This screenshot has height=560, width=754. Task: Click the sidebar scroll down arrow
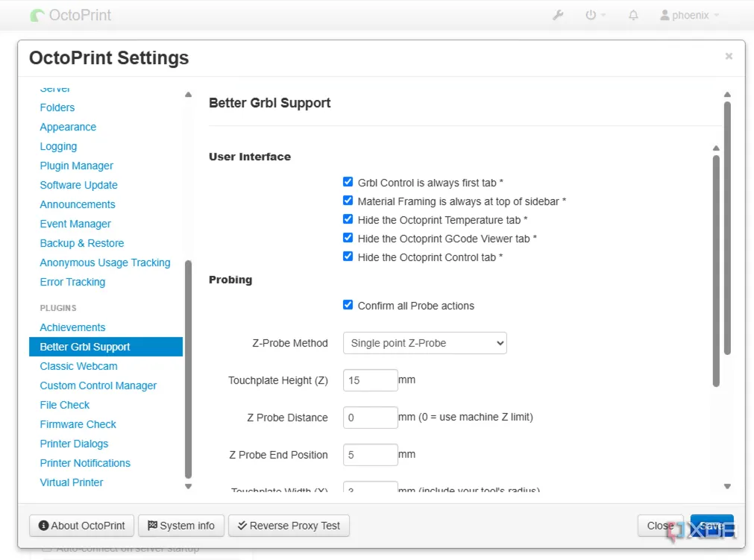click(188, 486)
